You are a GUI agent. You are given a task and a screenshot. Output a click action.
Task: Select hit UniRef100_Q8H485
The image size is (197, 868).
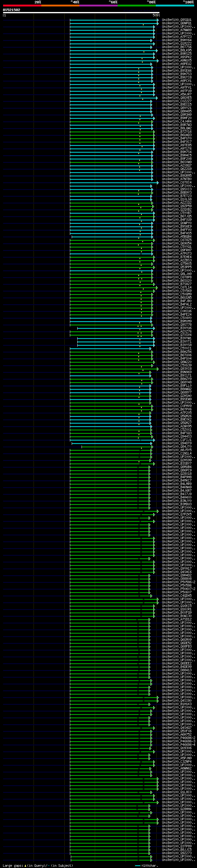(177, 111)
